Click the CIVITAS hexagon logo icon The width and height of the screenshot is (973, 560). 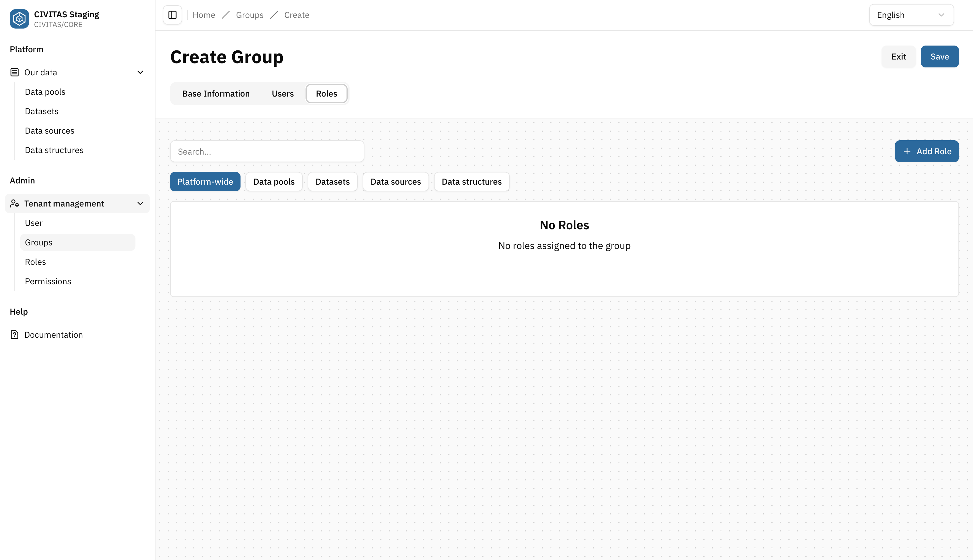(19, 19)
